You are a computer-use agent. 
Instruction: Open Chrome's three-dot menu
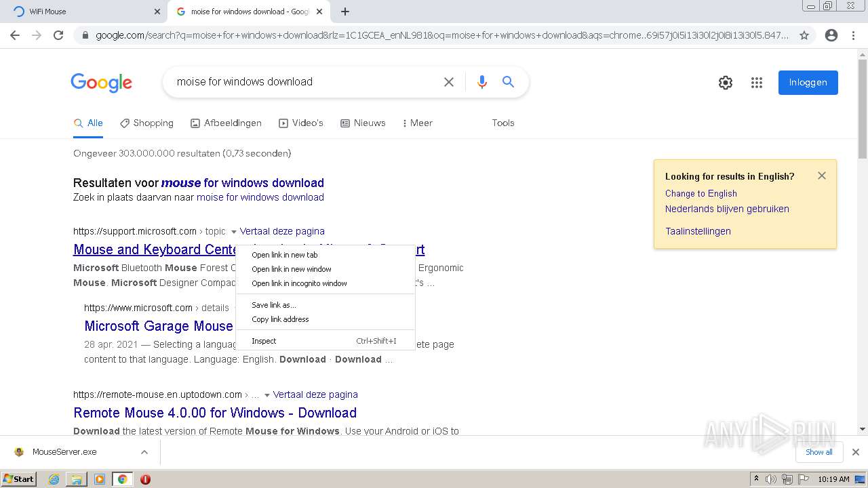(853, 35)
